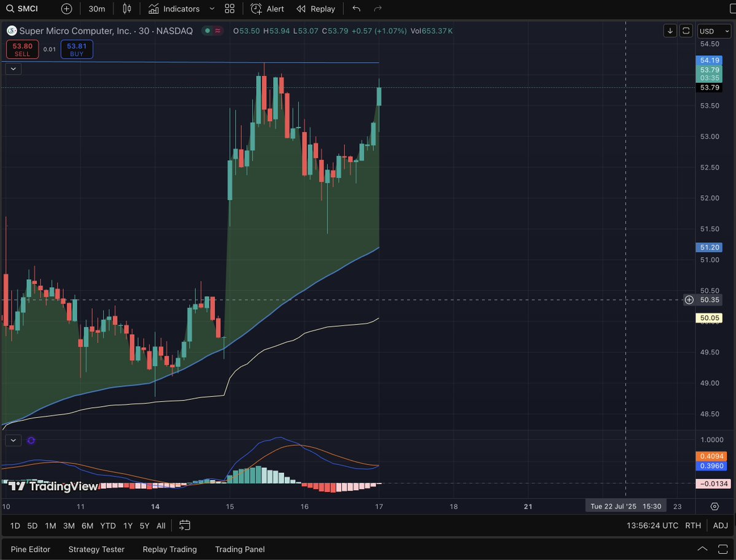
Task: Toggle ADJ dividend adjustment
Action: point(721,526)
